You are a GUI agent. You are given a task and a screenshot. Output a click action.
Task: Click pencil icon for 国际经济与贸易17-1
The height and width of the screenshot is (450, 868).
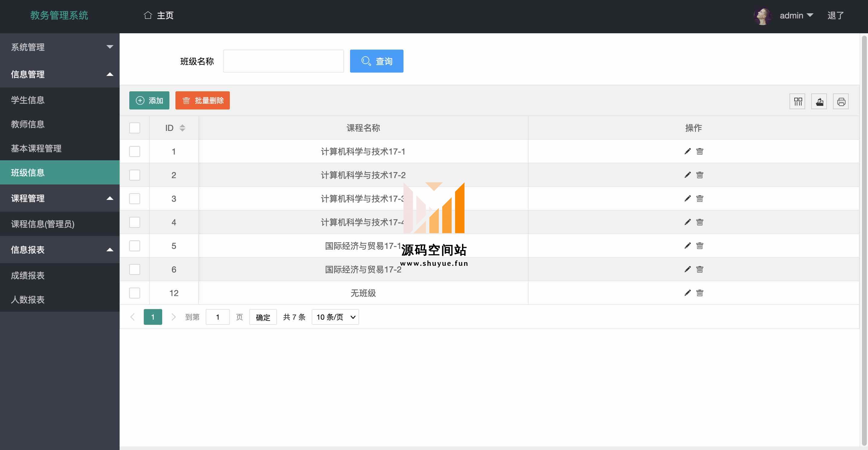click(687, 246)
